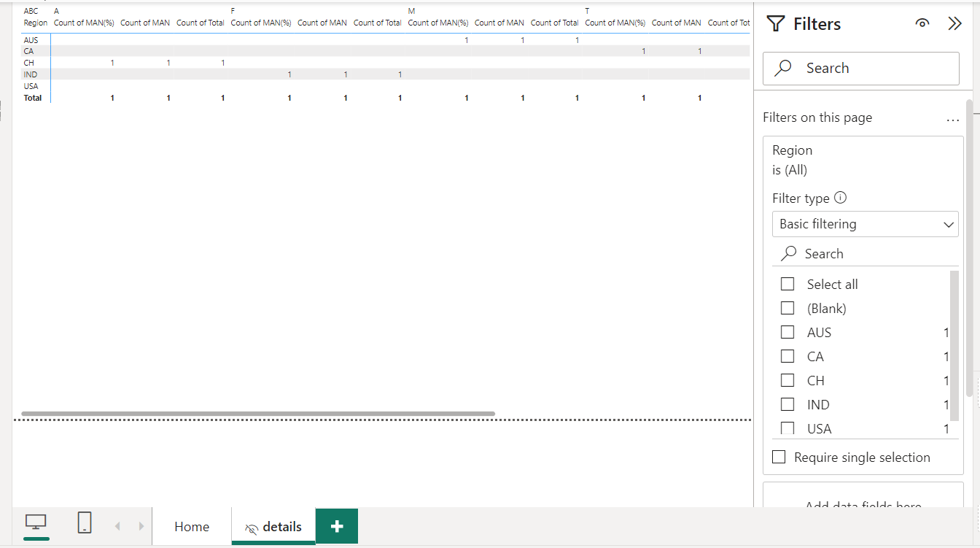Check the CH region checkbox
This screenshot has width=980, height=548.
[787, 380]
